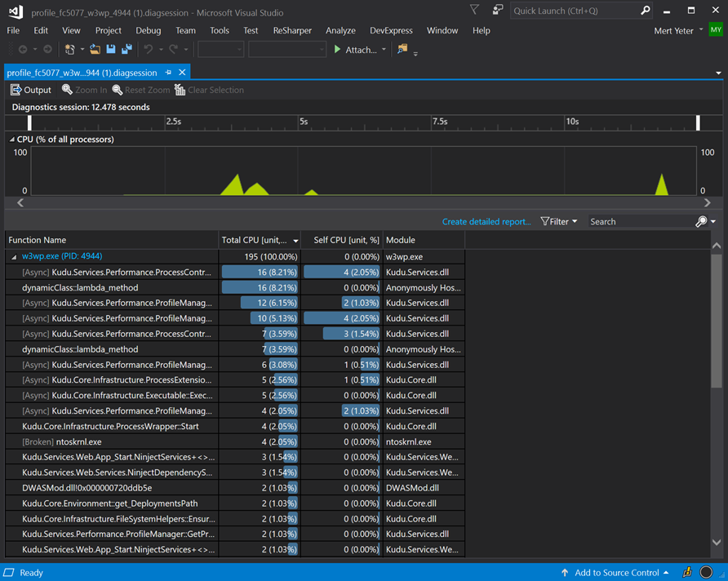Viewport: 728px width, 581px height.
Task: Click Clear Selection in timeline toolbar
Action: [209, 90]
